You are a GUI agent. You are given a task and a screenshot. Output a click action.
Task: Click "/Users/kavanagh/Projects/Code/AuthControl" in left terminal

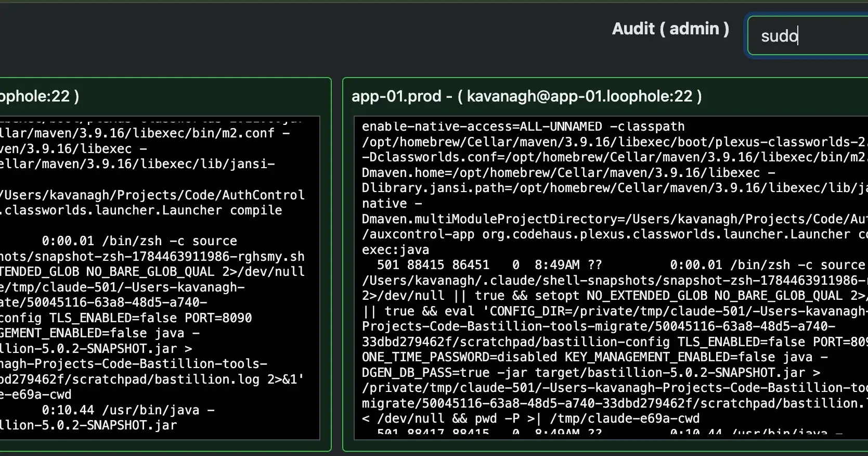pyautogui.click(x=152, y=195)
